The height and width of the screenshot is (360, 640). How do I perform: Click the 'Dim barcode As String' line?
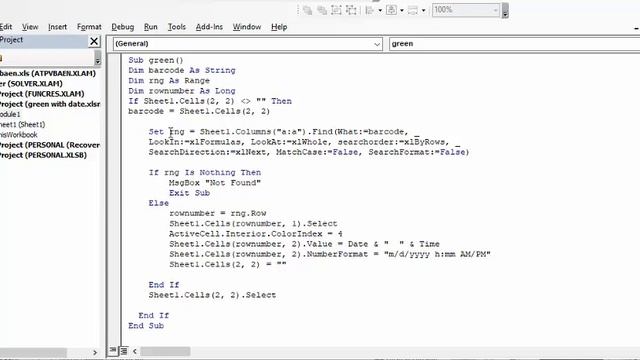point(182,71)
